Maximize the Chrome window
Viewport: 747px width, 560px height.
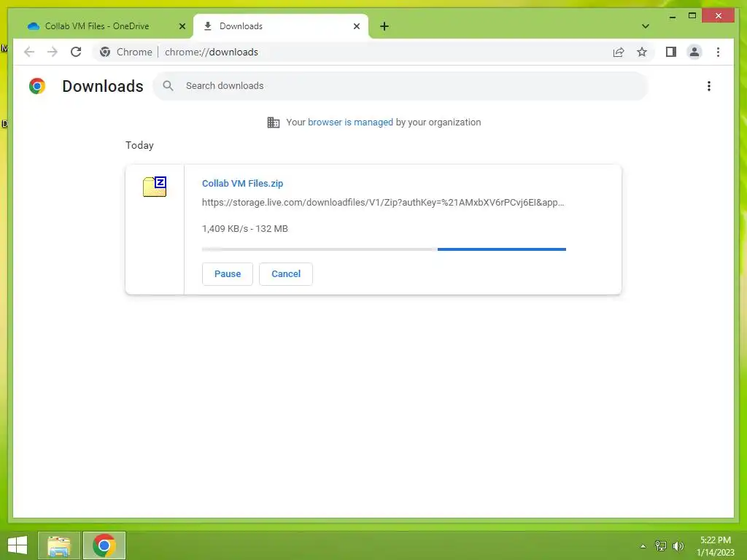pos(692,16)
